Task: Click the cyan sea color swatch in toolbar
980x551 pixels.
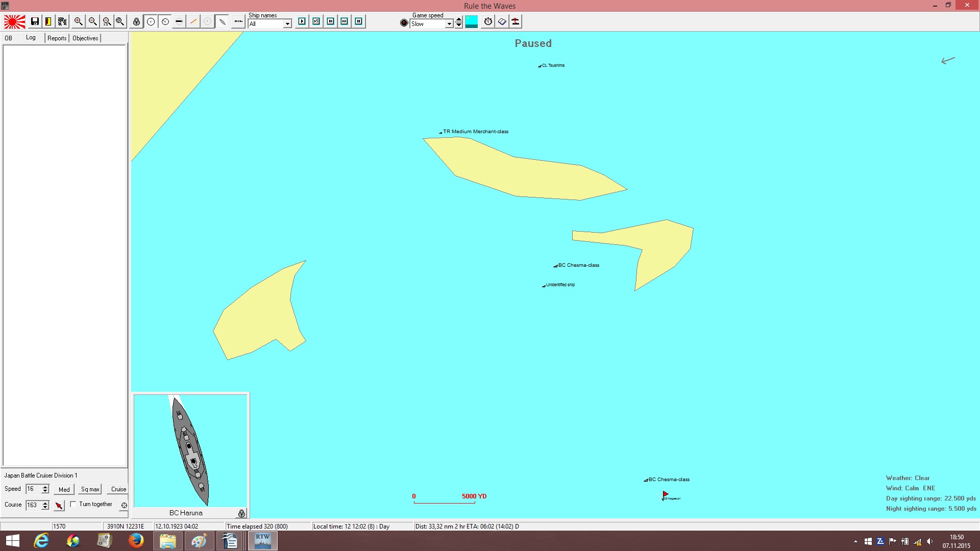Action: pyautogui.click(x=472, y=21)
